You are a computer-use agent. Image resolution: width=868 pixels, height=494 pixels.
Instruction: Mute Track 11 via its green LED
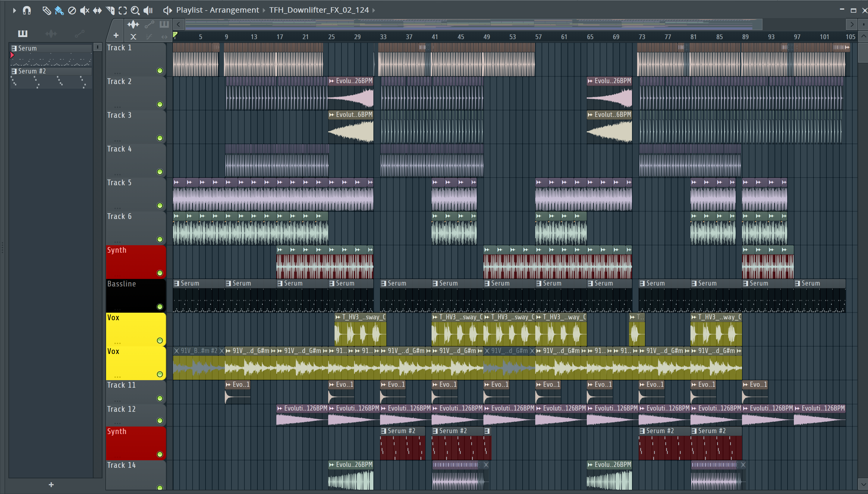159,398
